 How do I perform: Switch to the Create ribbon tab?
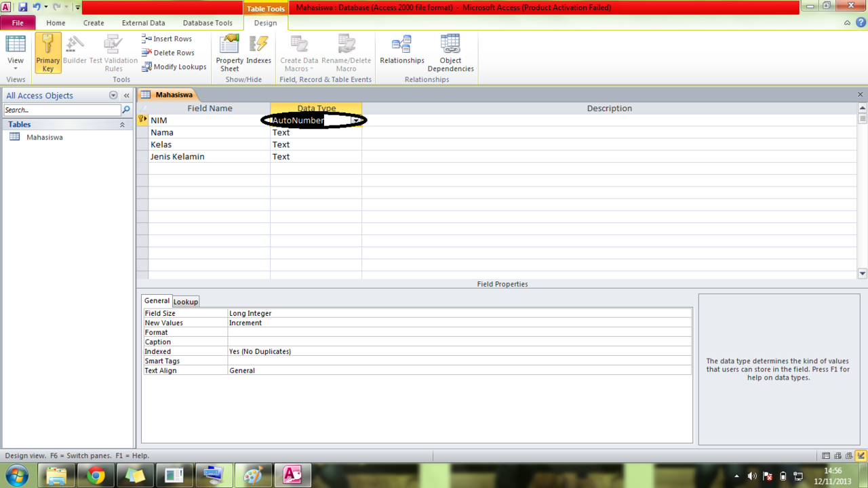pos(94,22)
